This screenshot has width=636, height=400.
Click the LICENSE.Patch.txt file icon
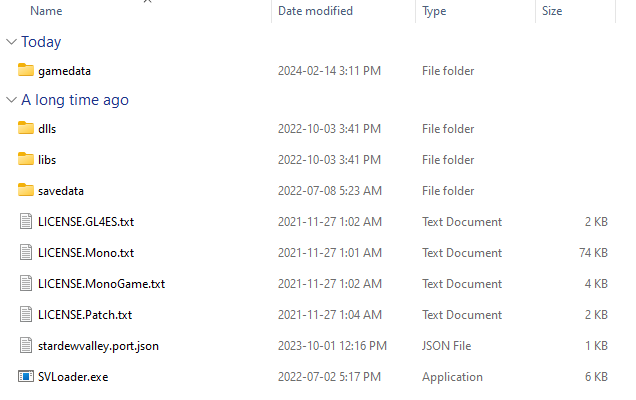point(26,315)
